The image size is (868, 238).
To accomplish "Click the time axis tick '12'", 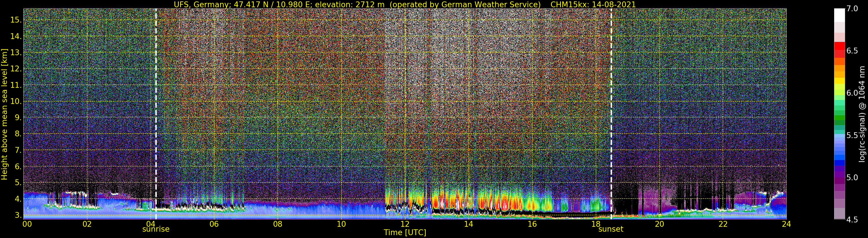I will (x=405, y=224).
